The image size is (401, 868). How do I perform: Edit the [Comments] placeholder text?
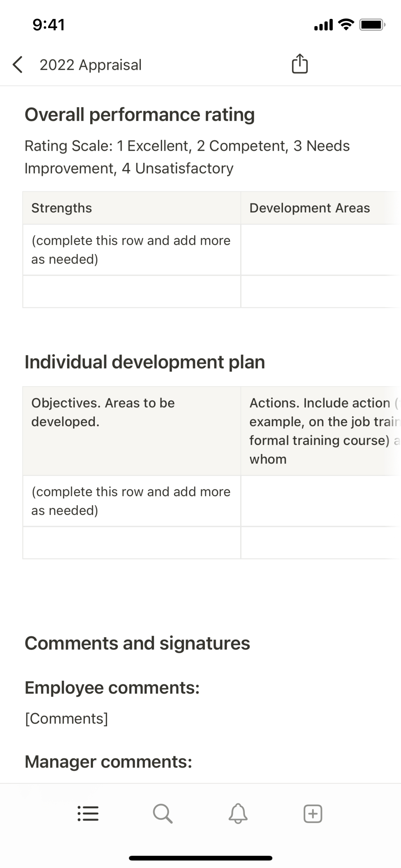pyautogui.click(x=66, y=719)
